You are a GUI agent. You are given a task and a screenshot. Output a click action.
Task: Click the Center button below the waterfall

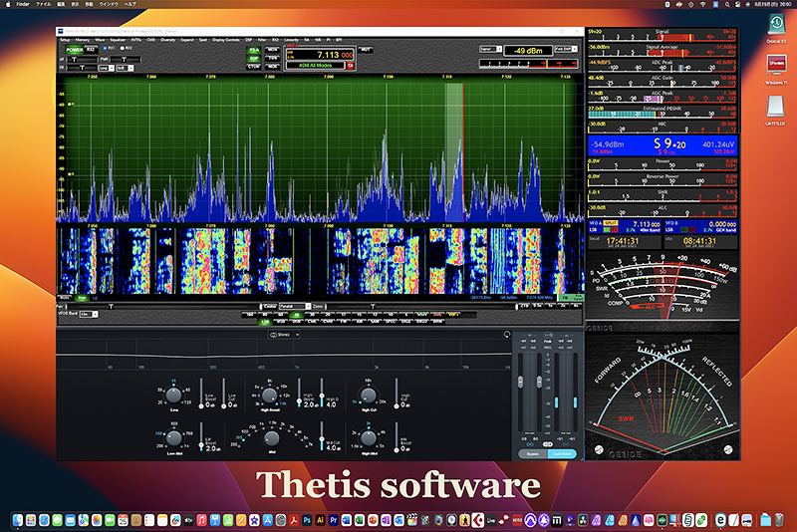tap(269, 307)
